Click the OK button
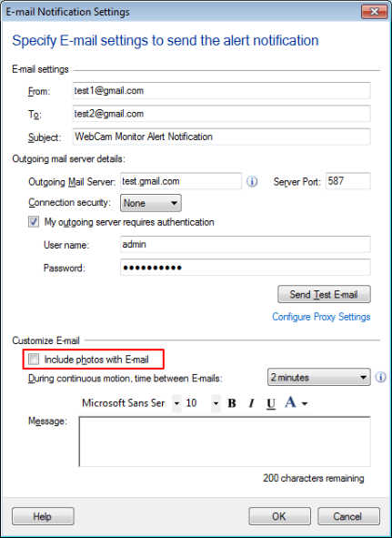 click(x=279, y=516)
